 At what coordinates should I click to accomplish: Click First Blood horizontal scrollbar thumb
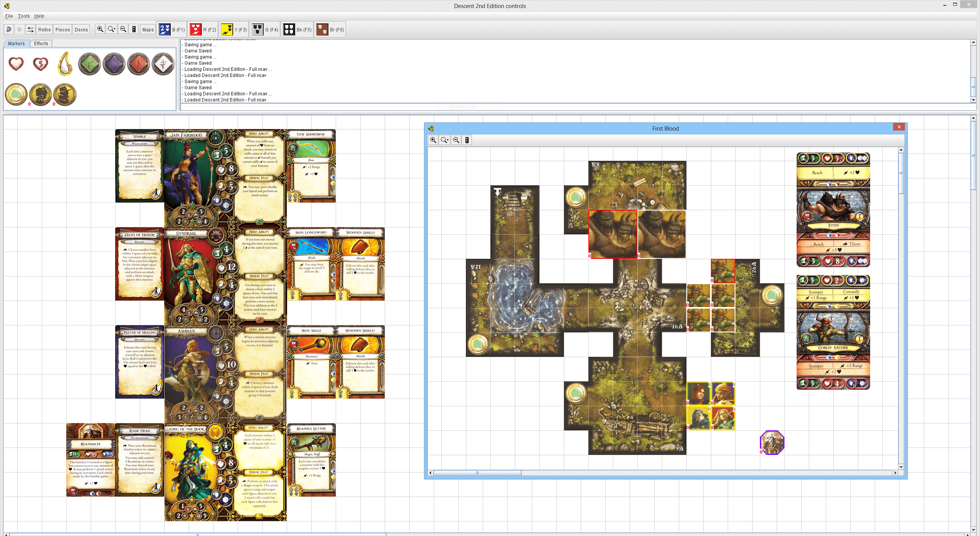477,473
